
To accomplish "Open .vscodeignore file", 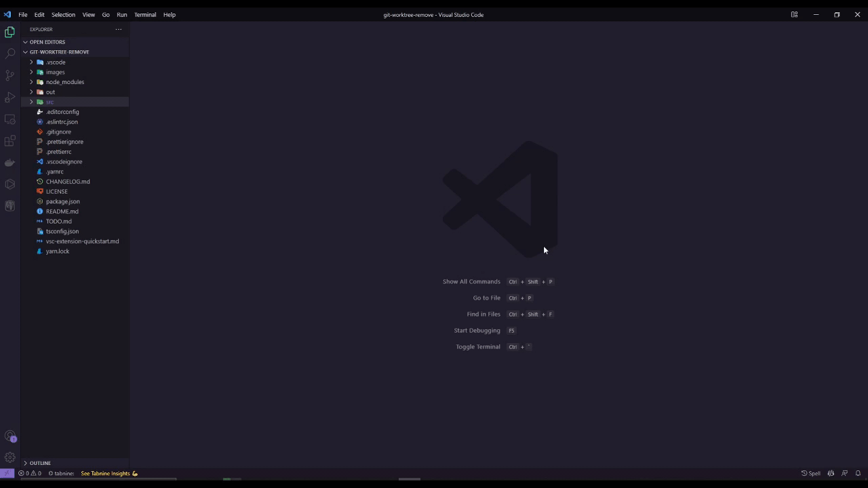I will (x=75, y=161).
